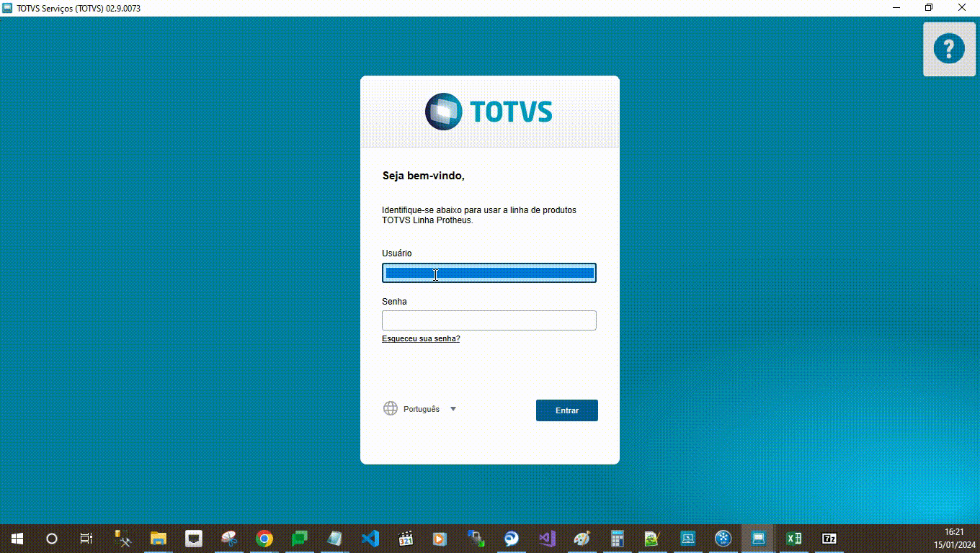Open the 'Esqueceu sua senha?' link
The width and height of the screenshot is (980, 553).
[421, 338]
